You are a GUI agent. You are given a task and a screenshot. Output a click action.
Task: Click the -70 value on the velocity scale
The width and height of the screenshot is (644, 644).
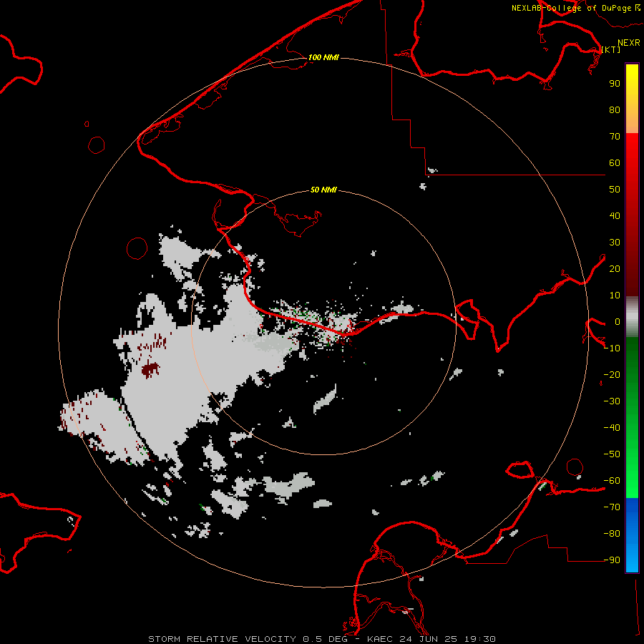(612, 507)
